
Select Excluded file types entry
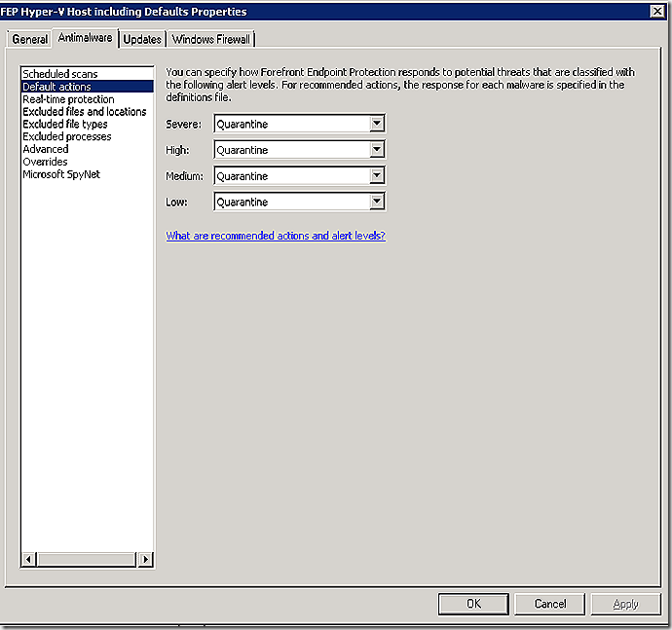pyautogui.click(x=87, y=124)
